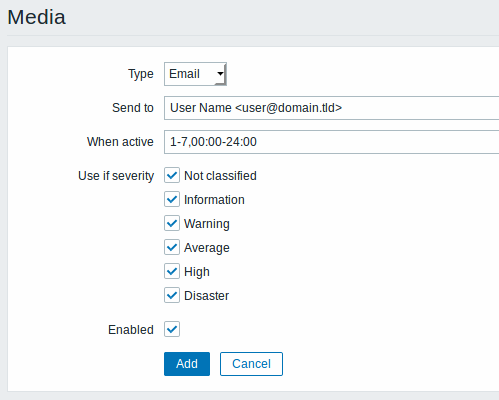This screenshot has height=400, width=499.
Task: Click the Disaster label text
Action: pos(206,296)
